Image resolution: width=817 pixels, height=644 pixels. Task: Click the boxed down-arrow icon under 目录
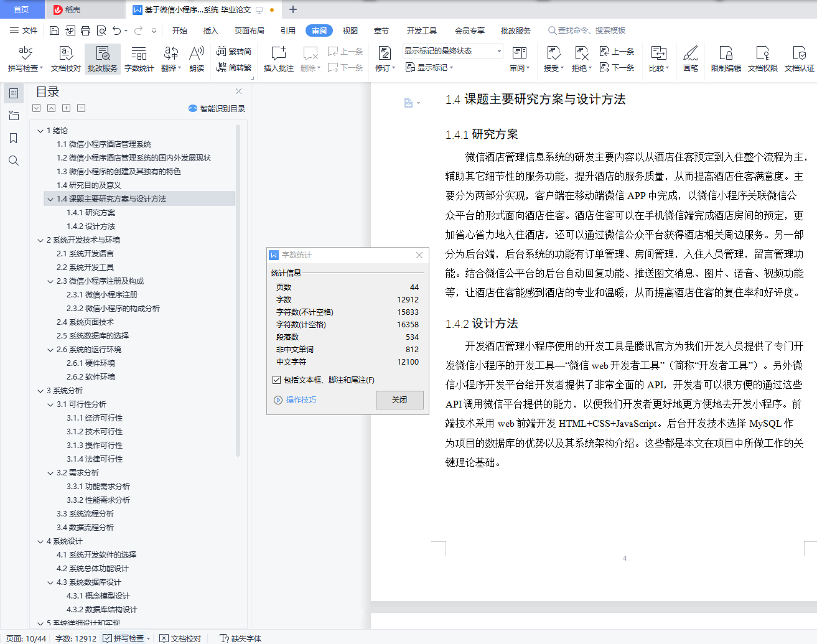point(37,108)
